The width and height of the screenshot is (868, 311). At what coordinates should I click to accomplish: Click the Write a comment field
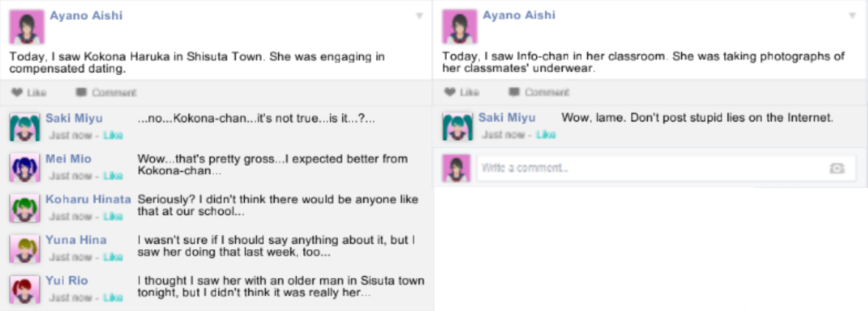pos(649,168)
